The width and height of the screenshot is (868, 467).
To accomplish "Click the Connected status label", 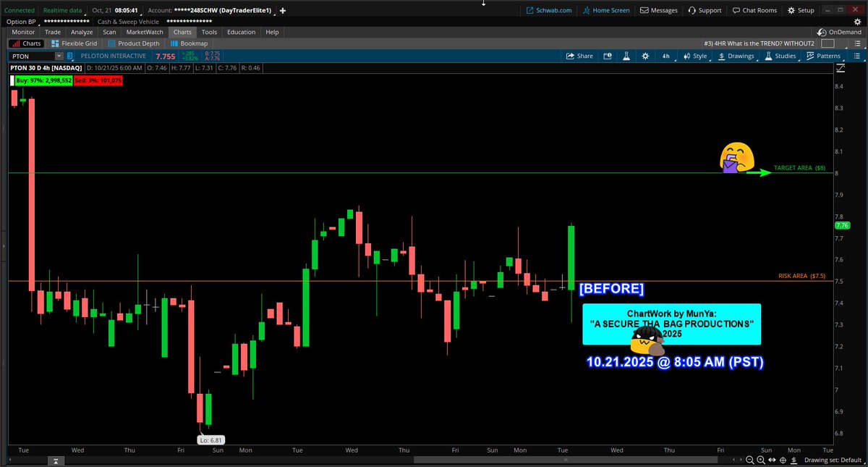I will coord(20,10).
